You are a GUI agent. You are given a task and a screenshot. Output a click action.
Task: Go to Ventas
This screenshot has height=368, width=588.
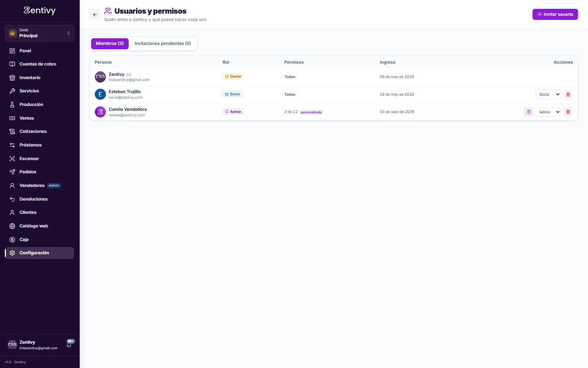40,118
